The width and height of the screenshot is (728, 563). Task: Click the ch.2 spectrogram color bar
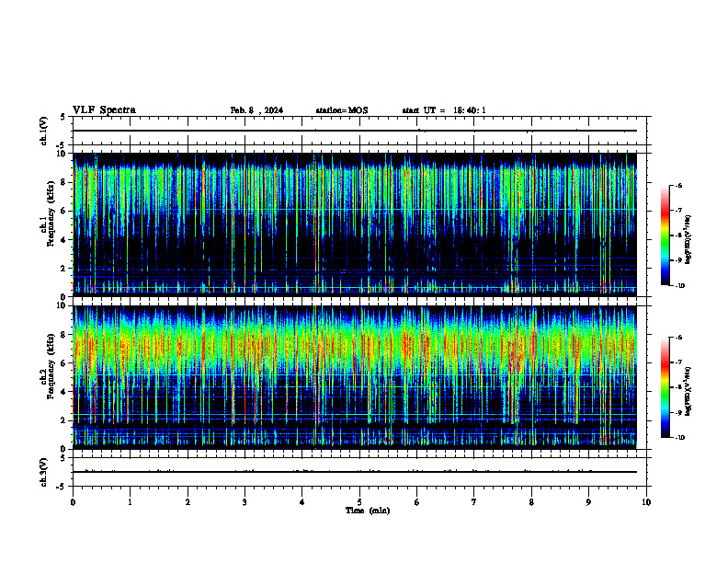(665, 387)
